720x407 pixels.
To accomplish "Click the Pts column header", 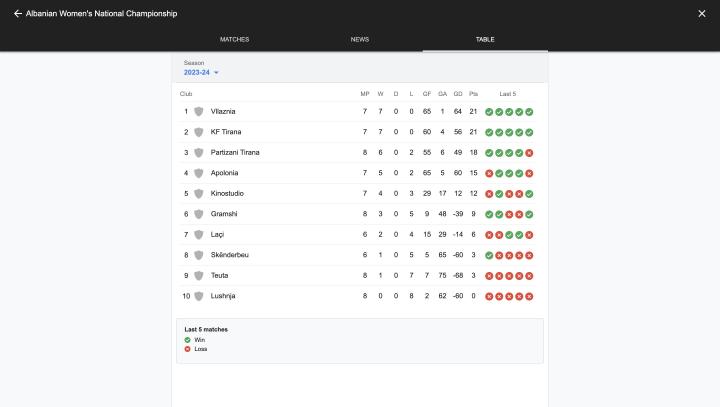I will pos(473,94).
